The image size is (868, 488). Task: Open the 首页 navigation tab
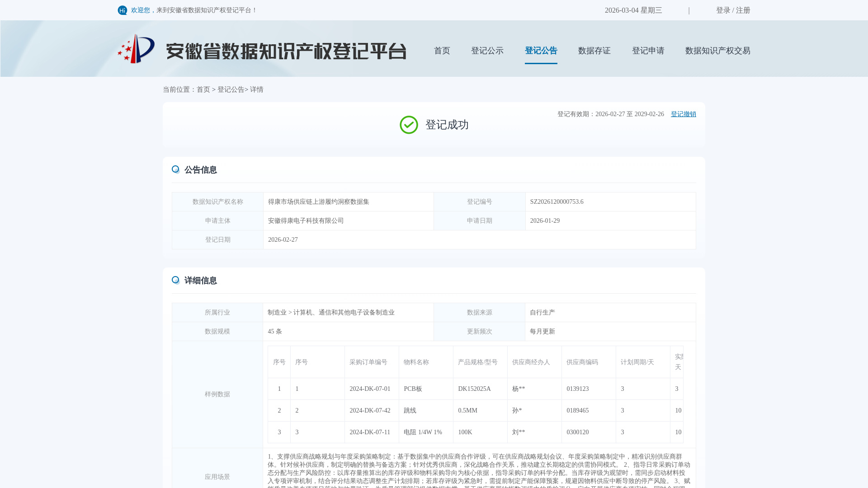[x=442, y=51]
